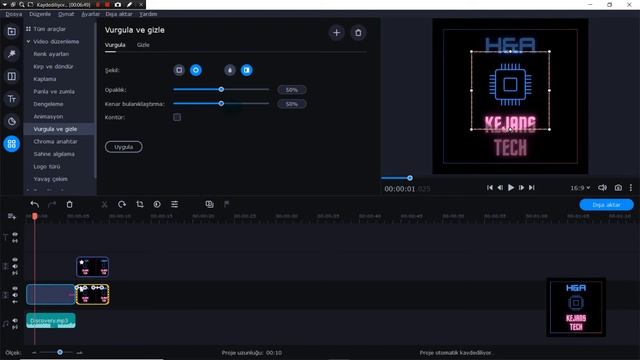This screenshot has height=360, width=640.
Task: Select the invert mask icon
Action: tap(247, 70)
